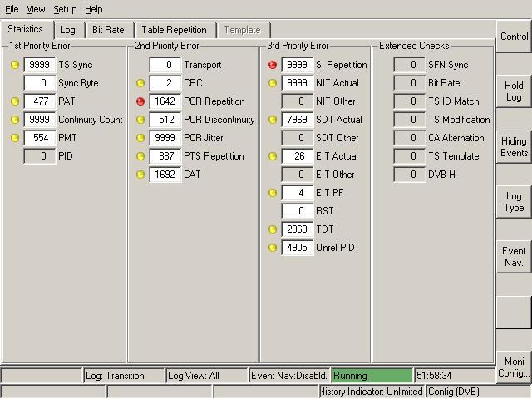Switch to the Table Repetition tab
Screen dimensions: 532x399
tap(174, 30)
